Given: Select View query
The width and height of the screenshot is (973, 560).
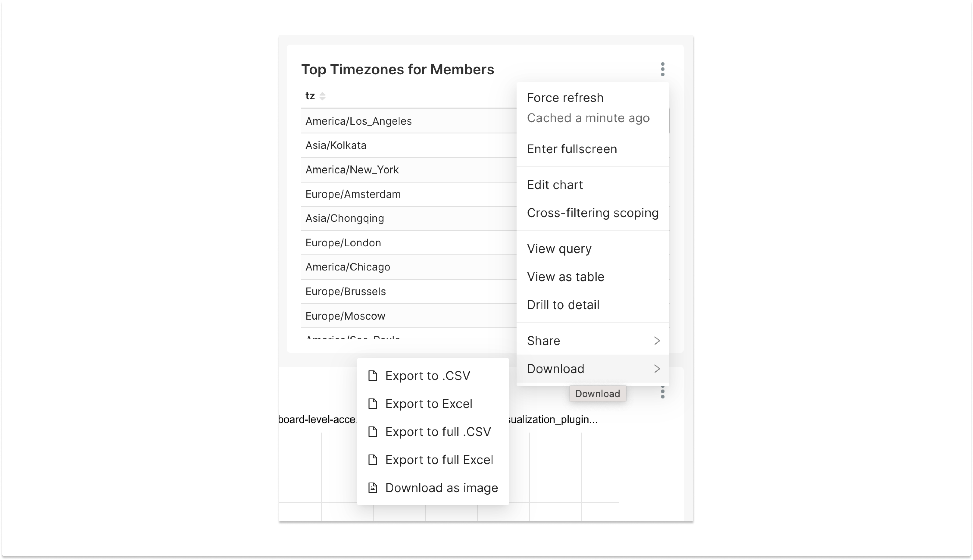Looking at the screenshot, I should (560, 249).
